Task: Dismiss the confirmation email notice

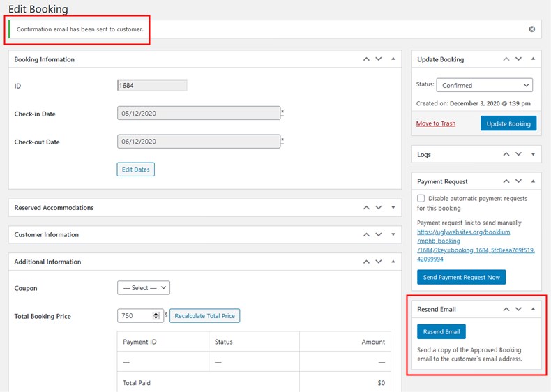Action: (531, 29)
